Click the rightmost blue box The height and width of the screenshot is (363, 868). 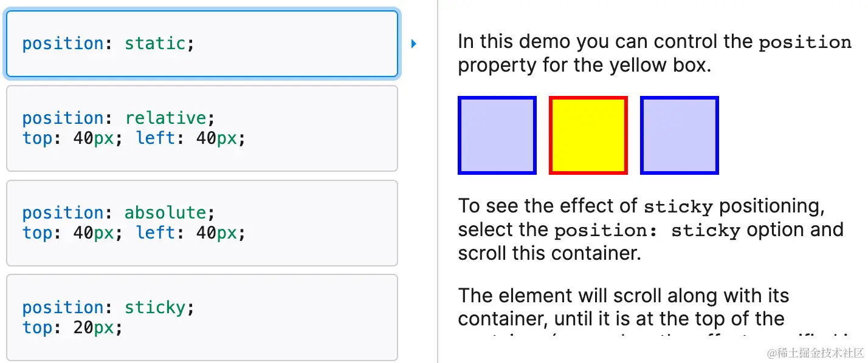pos(679,135)
